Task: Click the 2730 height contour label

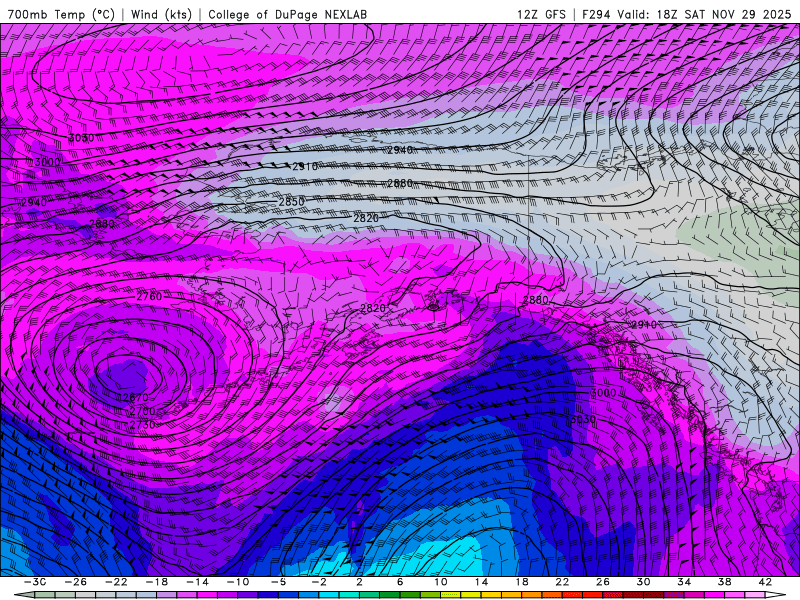Action: (142, 424)
